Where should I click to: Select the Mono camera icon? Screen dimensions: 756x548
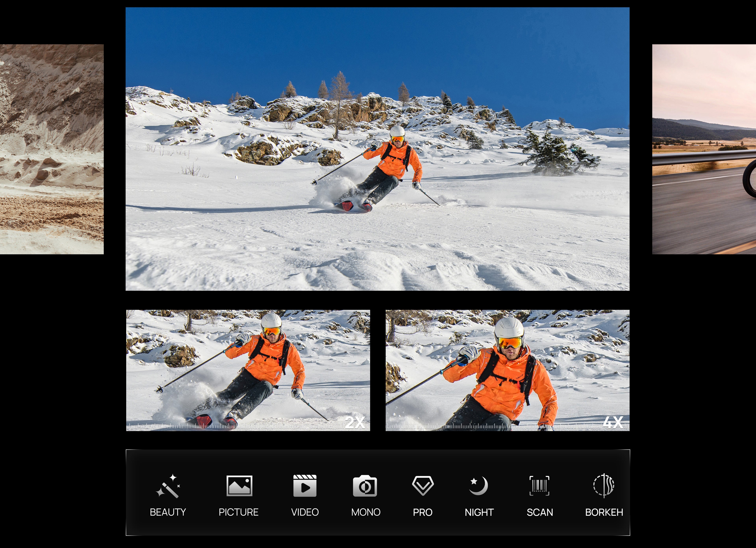365,486
